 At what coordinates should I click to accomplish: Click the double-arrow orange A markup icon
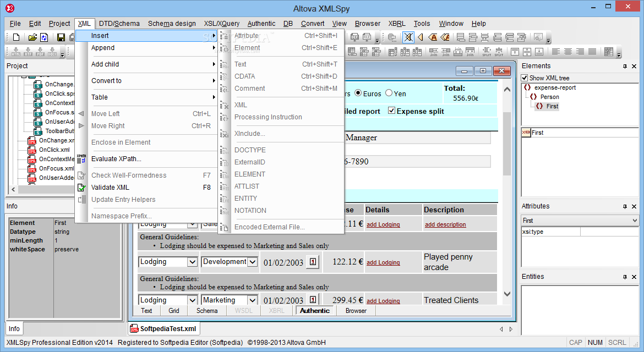pos(445,37)
